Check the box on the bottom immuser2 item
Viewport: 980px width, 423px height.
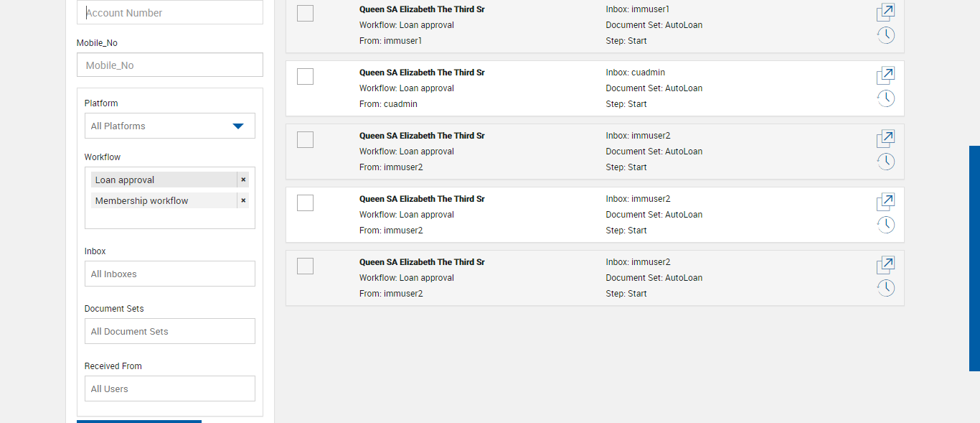pyautogui.click(x=305, y=266)
